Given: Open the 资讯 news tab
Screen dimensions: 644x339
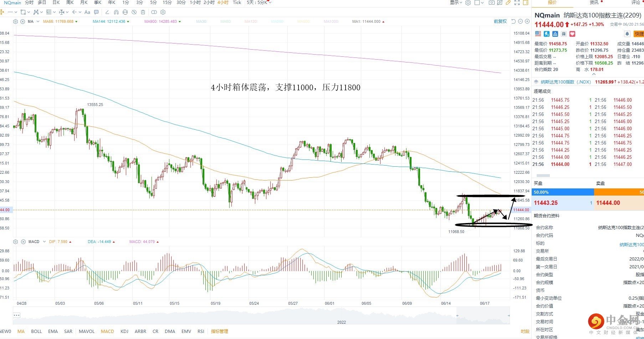Looking at the screenshot, I should click(x=594, y=2).
